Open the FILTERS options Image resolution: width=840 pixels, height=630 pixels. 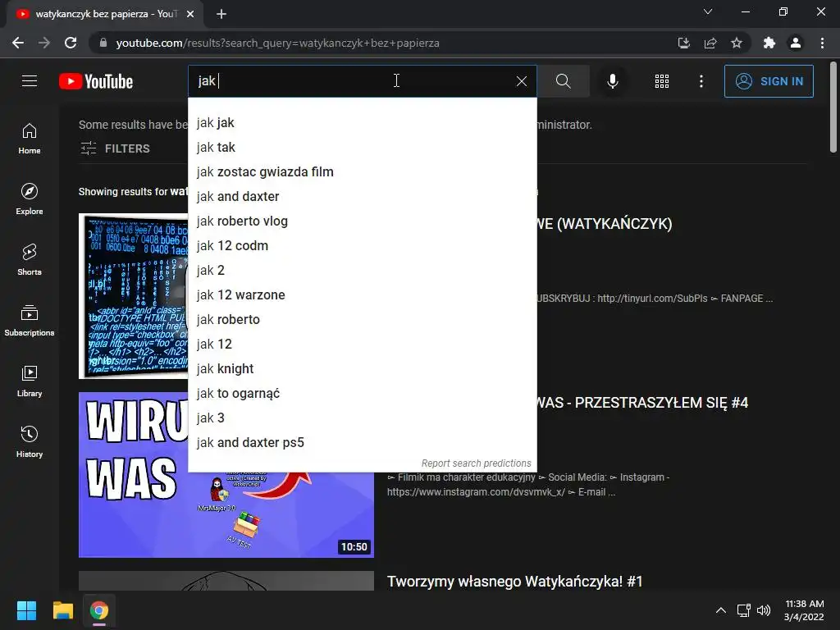(115, 148)
